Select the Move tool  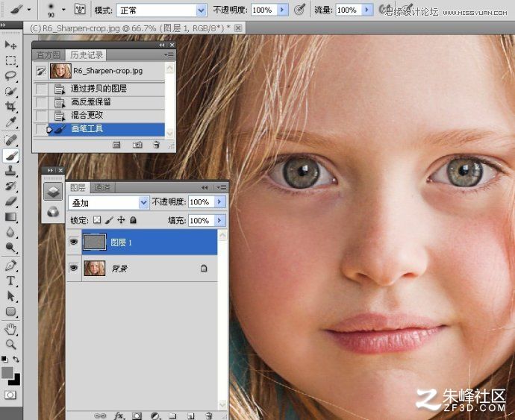(x=10, y=45)
